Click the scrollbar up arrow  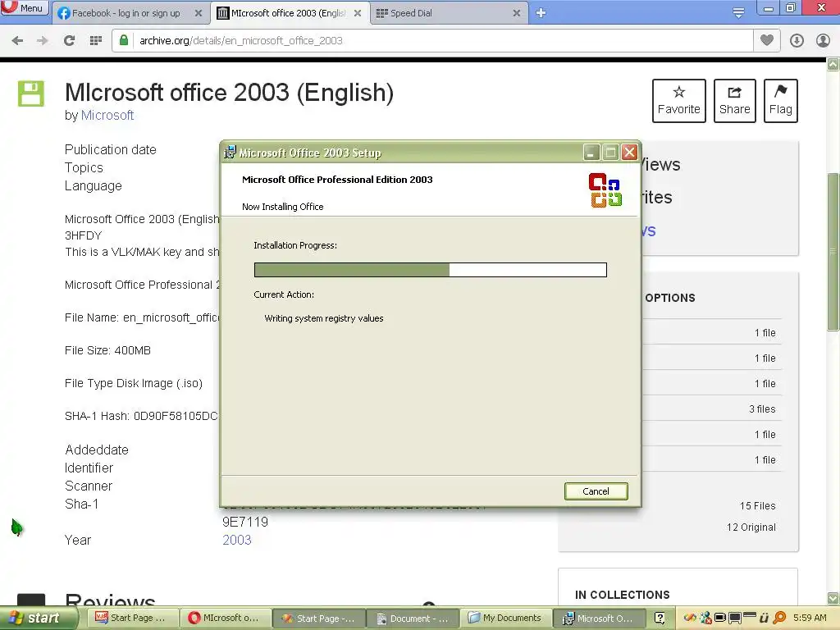click(833, 64)
